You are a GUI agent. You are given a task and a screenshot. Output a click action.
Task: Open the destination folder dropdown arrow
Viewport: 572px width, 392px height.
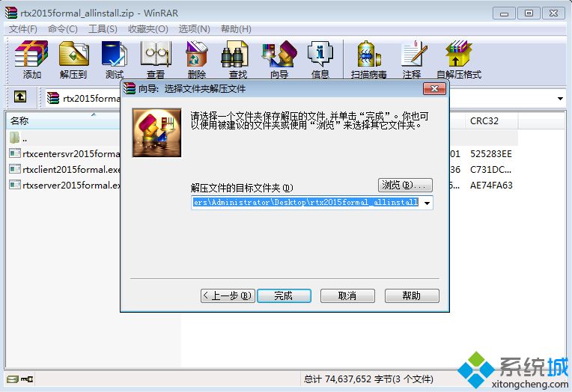click(428, 203)
